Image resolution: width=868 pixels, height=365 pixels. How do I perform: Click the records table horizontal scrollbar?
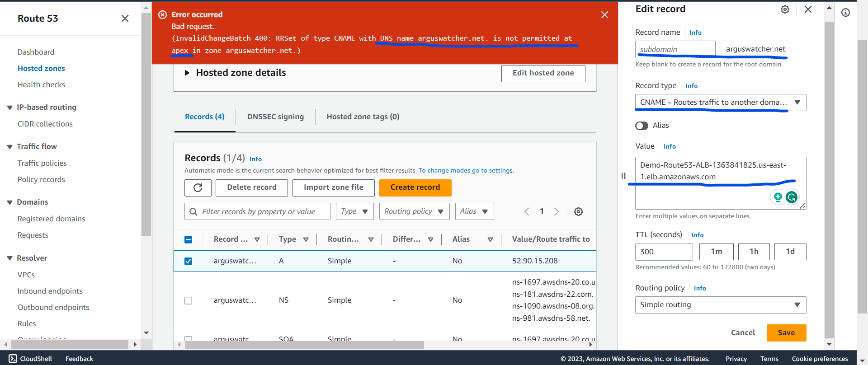coord(305,345)
